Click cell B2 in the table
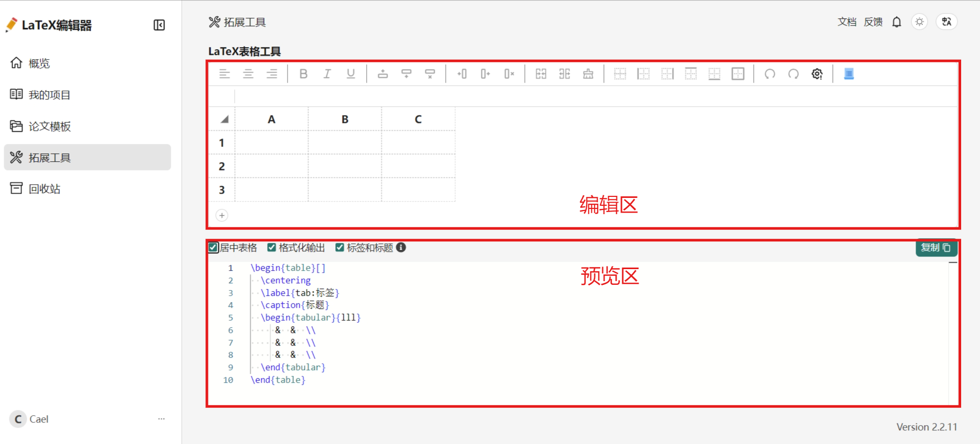This screenshot has width=980, height=444. pos(345,166)
